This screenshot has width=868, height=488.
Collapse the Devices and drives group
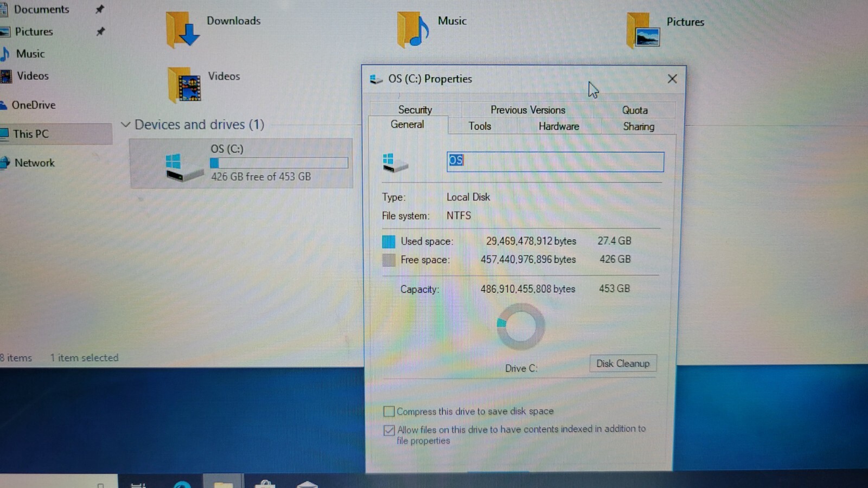point(126,125)
